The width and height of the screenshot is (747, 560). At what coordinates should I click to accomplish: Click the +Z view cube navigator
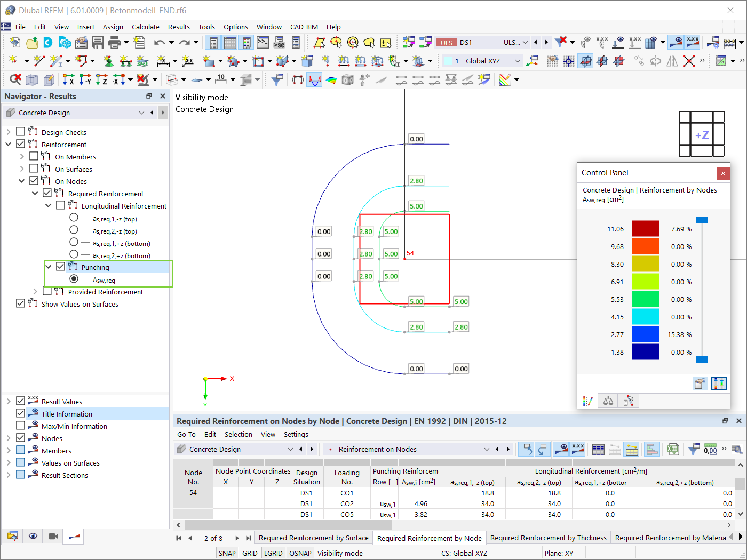pos(702,134)
